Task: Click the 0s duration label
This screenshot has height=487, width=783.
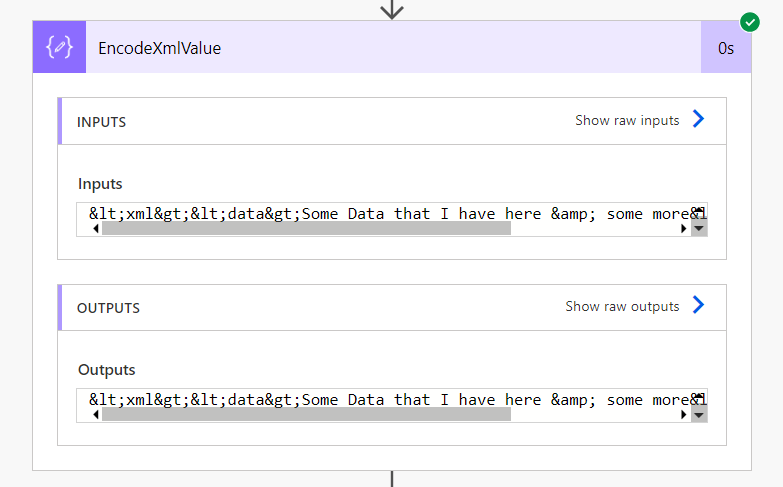Action: (726, 48)
